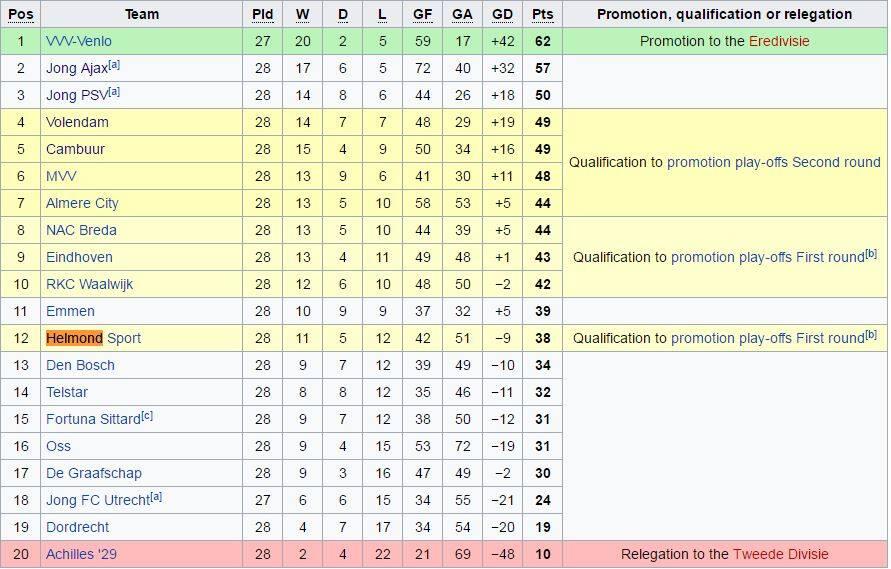The height and width of the screenshot is (569, 891).
Task: Open the highlighted Helmond Sport link
Action: click(93, 338)
